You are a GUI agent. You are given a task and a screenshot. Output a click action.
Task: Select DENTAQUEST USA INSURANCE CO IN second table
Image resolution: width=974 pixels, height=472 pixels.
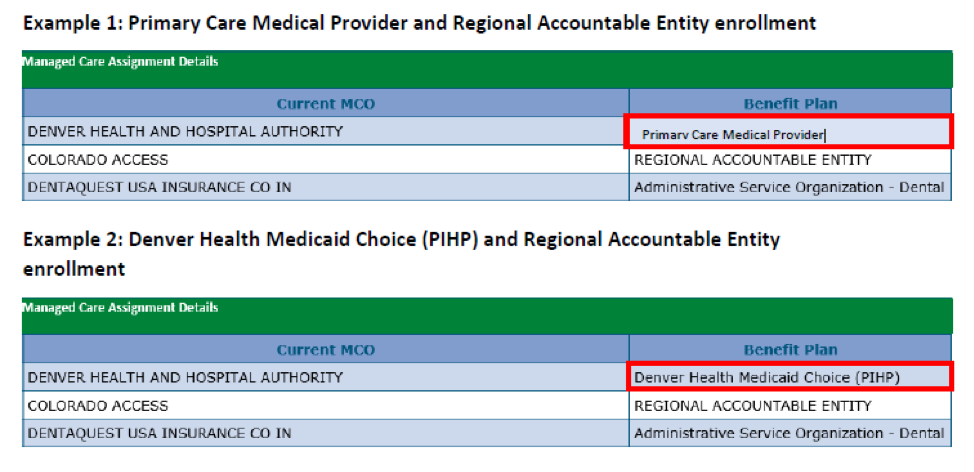[160, 433]
